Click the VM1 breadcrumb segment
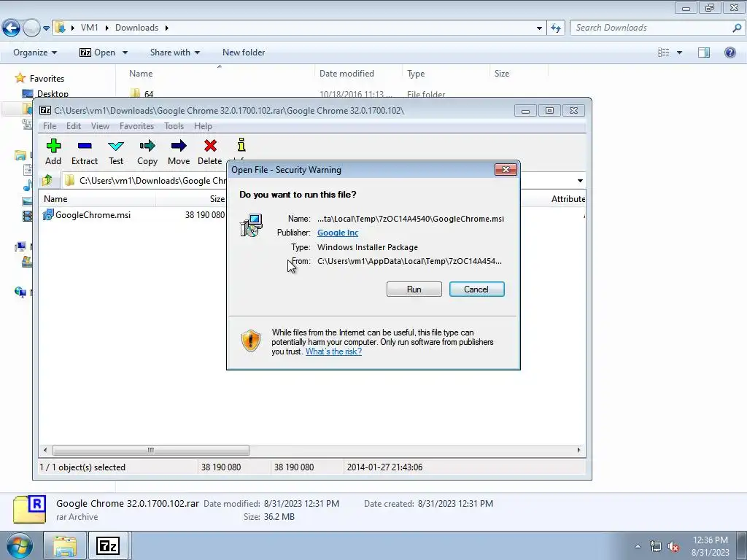Image resolution: width=747 pixels, height=560 pixels. [89, 28]
